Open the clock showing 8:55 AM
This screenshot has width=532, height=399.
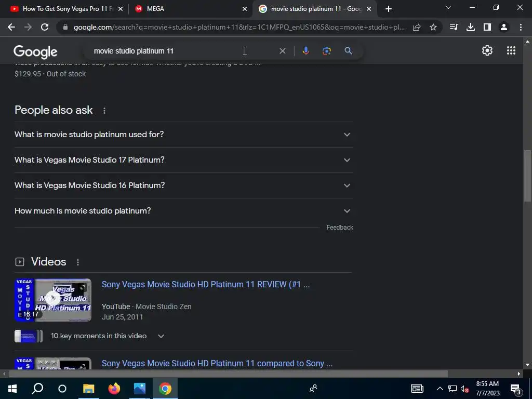[487, 389]
